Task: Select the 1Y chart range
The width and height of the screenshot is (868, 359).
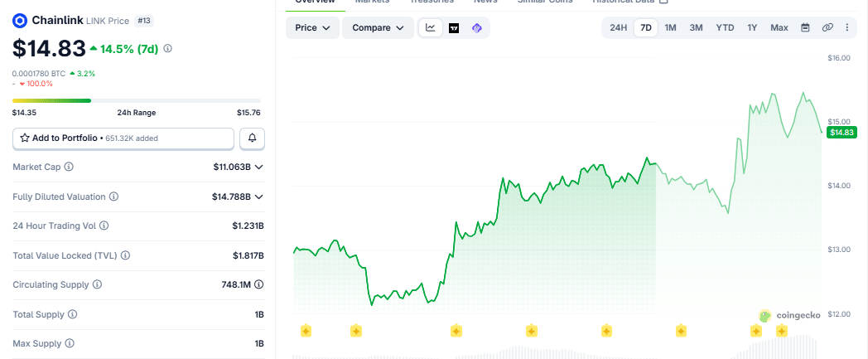Action: pos(752,27)
